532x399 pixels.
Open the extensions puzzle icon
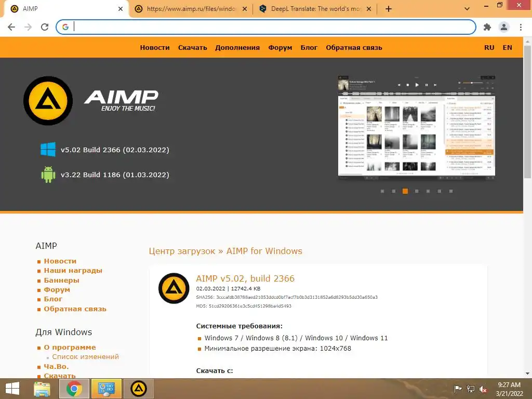[487, 27]
